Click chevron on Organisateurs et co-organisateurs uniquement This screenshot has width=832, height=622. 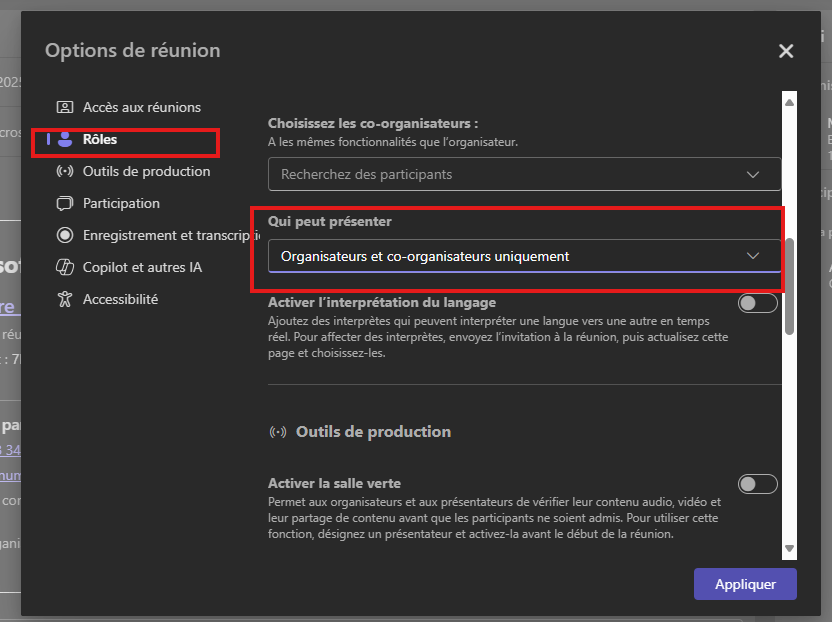pyautogui.click(x=754, y=256)
